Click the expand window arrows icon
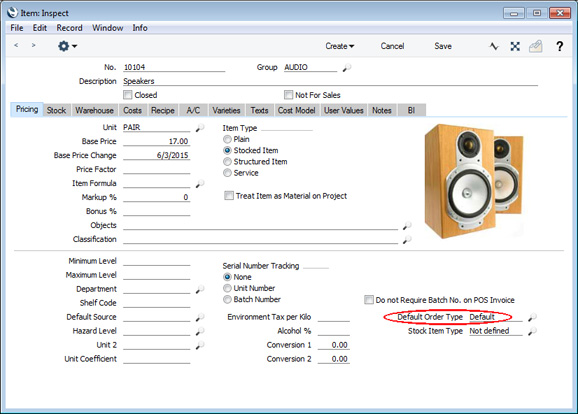 click(515, 46)
